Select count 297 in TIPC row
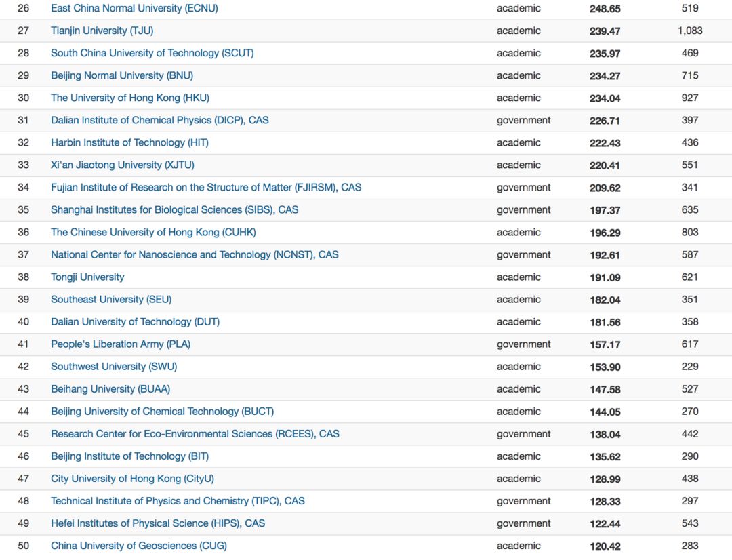732x560 pixels. coord(690,502)
